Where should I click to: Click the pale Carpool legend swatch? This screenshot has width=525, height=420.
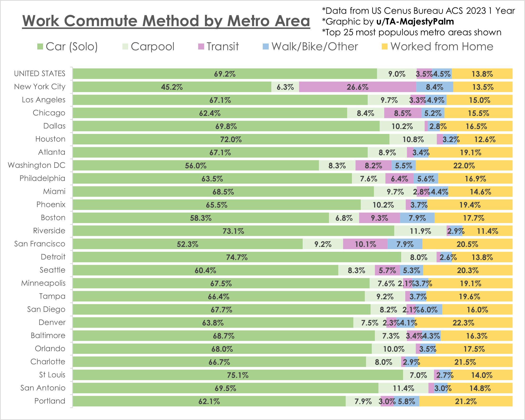(125, 47)
